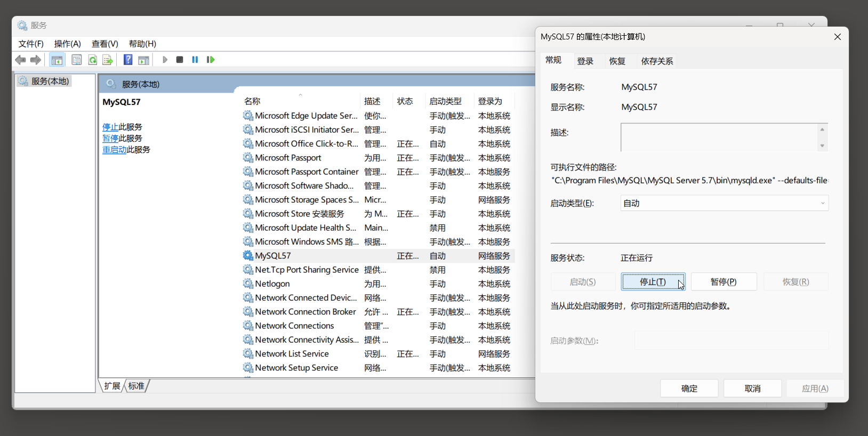Click the 停止(T) button in properties
The width and height of the screenshot is (868, 436).
(x=653, y=282)
